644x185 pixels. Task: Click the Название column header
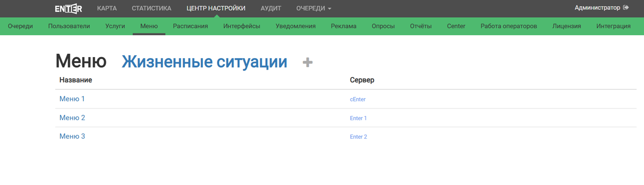76,80
